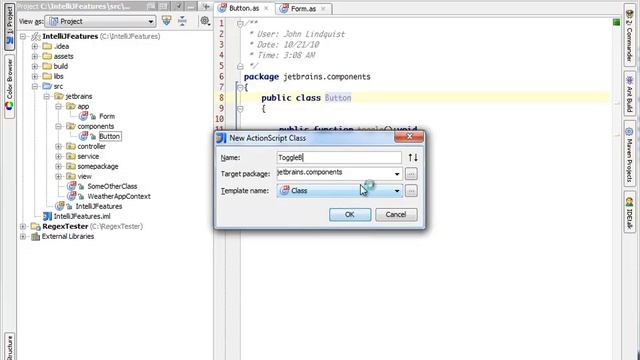Select the Form class in the tree
Image resolution: width=640 pixels, height=360 pixels.
[107, 116]
